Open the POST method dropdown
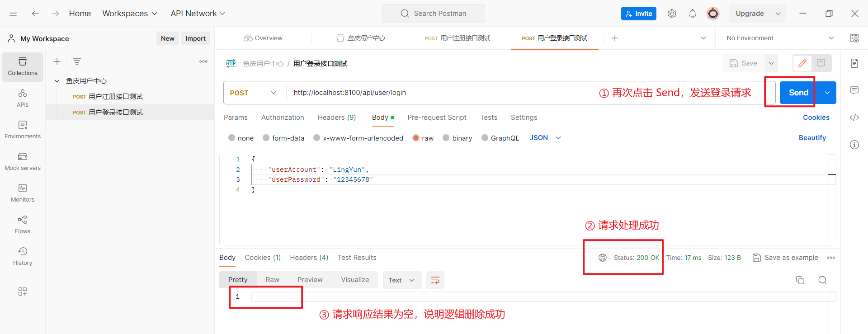 point(253,93)
